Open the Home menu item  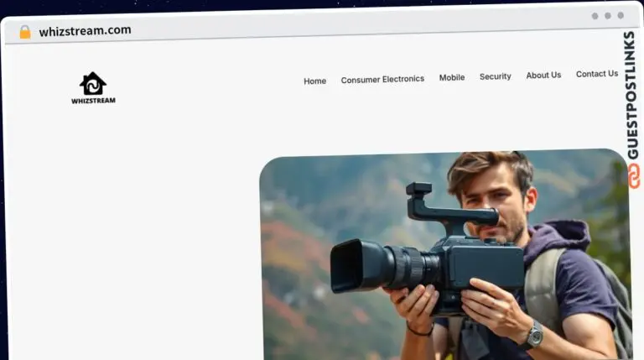[314, 81]
